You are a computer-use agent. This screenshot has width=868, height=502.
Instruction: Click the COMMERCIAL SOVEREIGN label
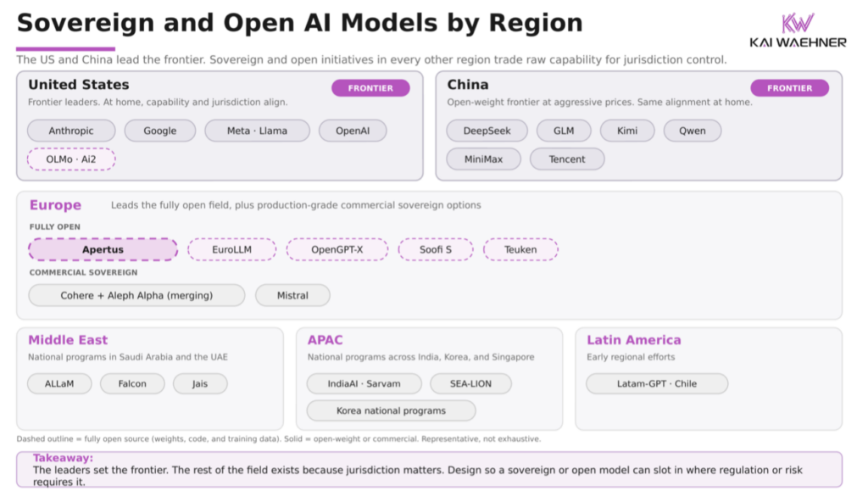[x=84, y=272]
